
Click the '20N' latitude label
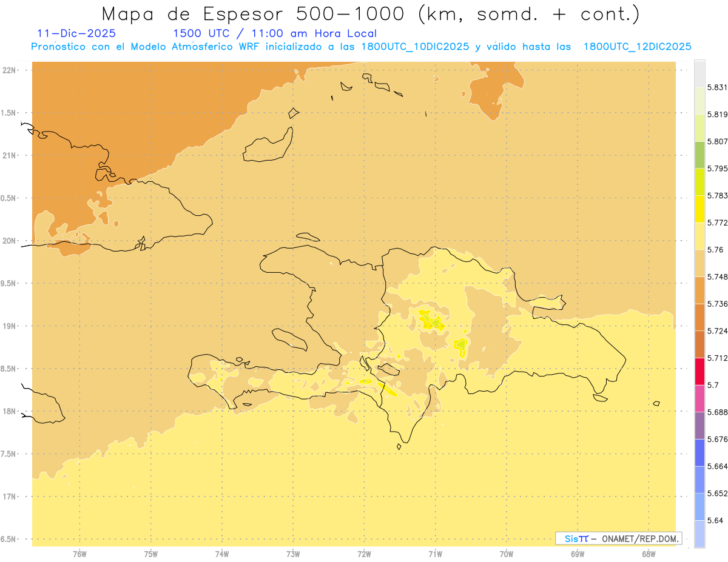coord(10,241)
